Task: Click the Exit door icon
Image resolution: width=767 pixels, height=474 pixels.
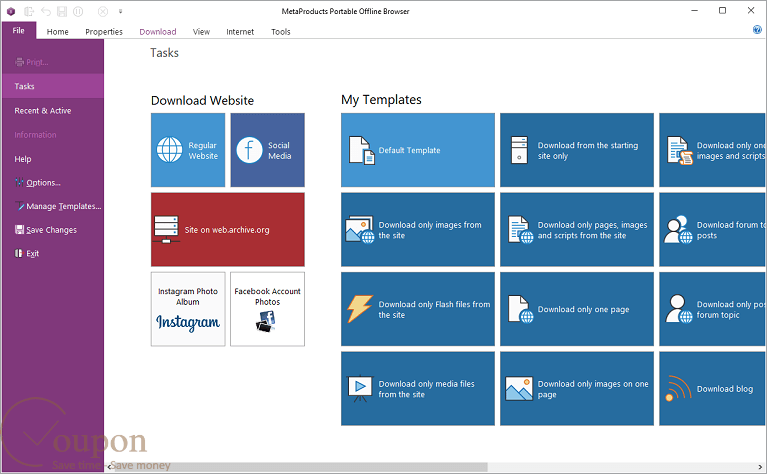Action: pos(19,253)
